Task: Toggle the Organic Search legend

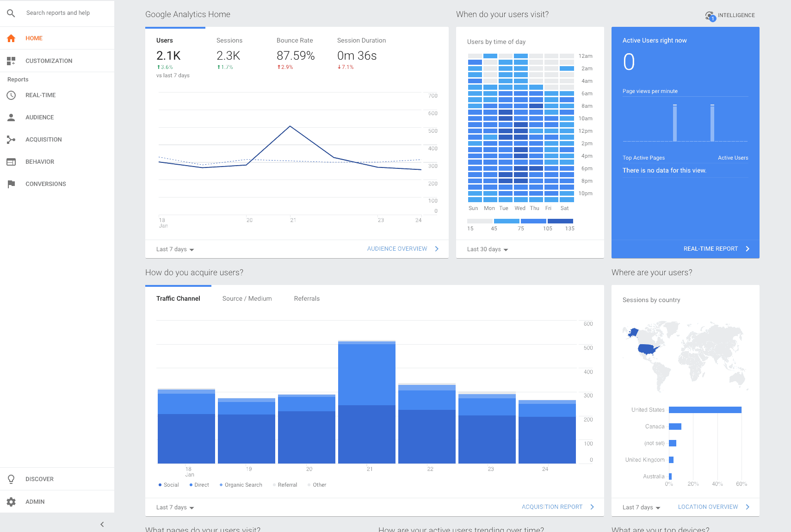Action: coord(240,484)
